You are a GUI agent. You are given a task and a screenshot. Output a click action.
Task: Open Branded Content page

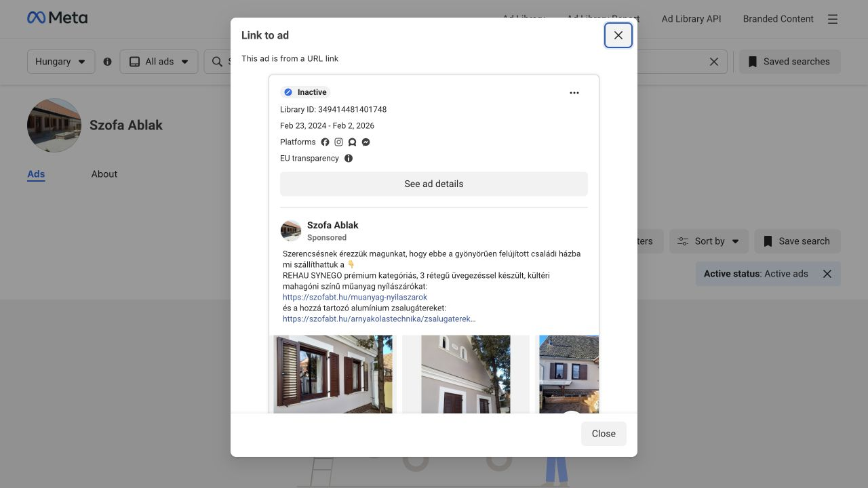tap(778, 19)
